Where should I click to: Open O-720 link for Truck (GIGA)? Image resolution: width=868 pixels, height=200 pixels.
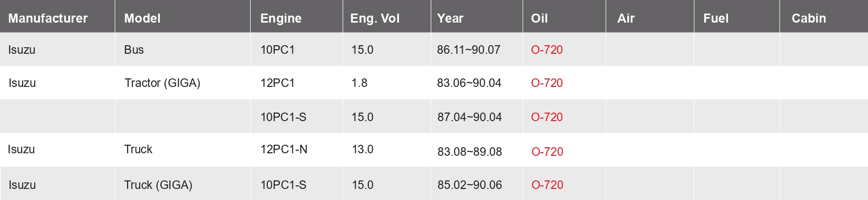point(547,185)
